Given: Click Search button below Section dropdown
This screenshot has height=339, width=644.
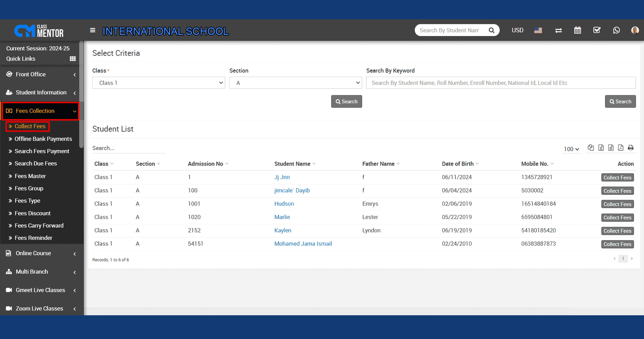Looking at the screenshot, I should pos(346,101).
